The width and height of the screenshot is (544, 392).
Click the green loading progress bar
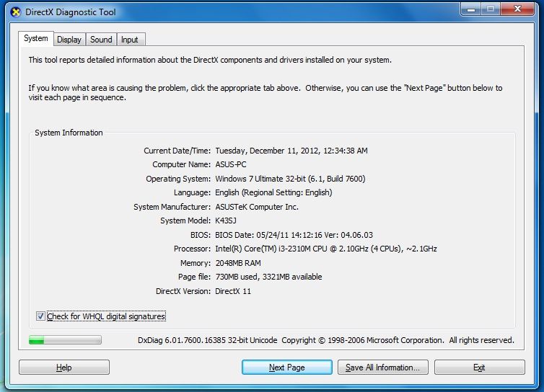point(65,340)
